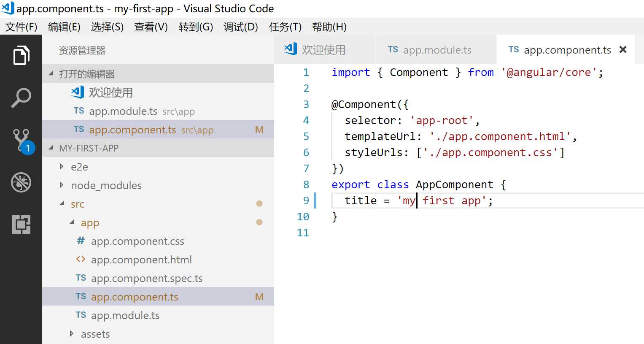Collapse the Open Editors section
644x344 pixels.
click(51, 73)
